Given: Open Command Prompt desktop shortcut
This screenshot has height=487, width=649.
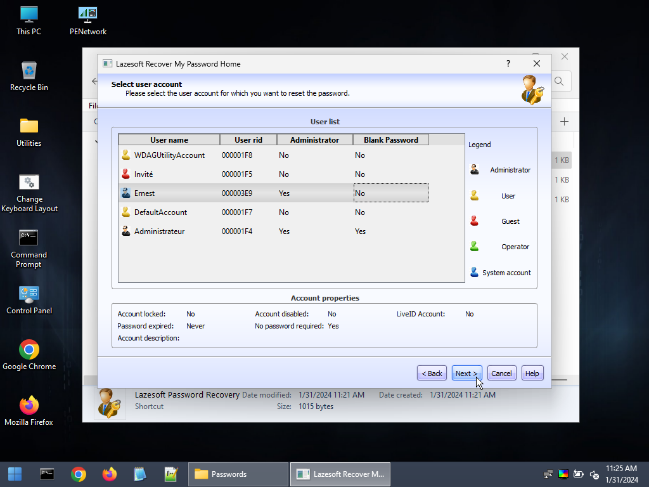Looking at the screenshot, I should pos(29,249).
